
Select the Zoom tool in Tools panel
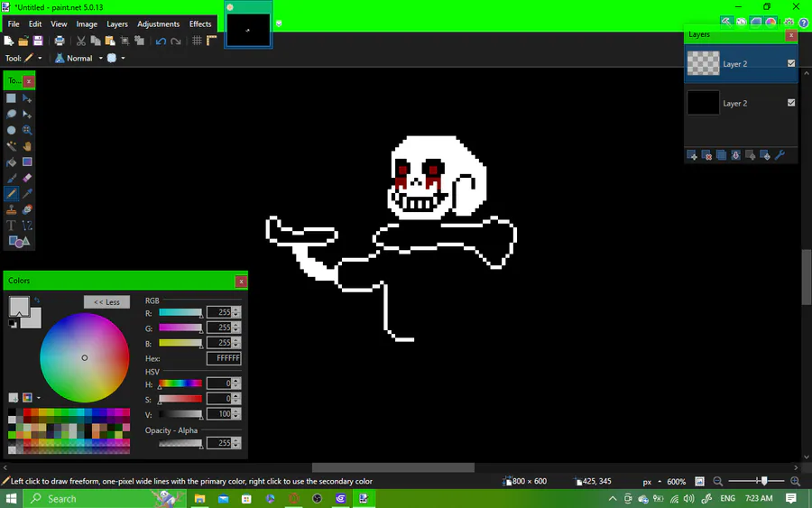point(27,131)
